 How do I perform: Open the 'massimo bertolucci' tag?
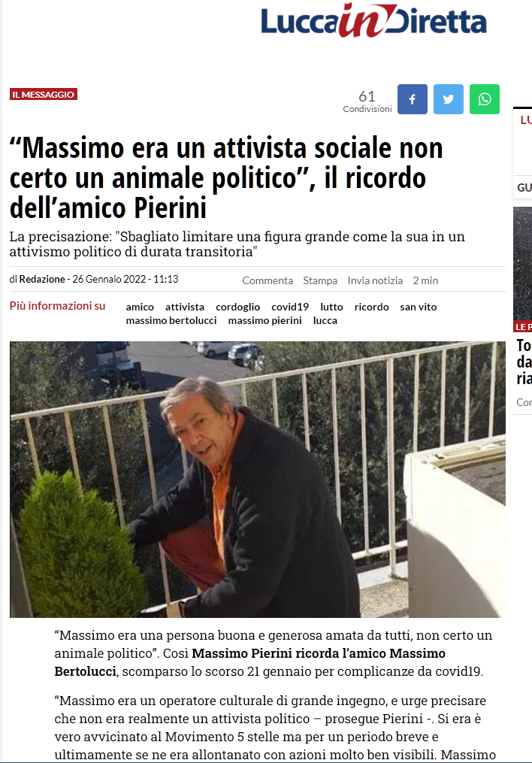coord(171,321)
